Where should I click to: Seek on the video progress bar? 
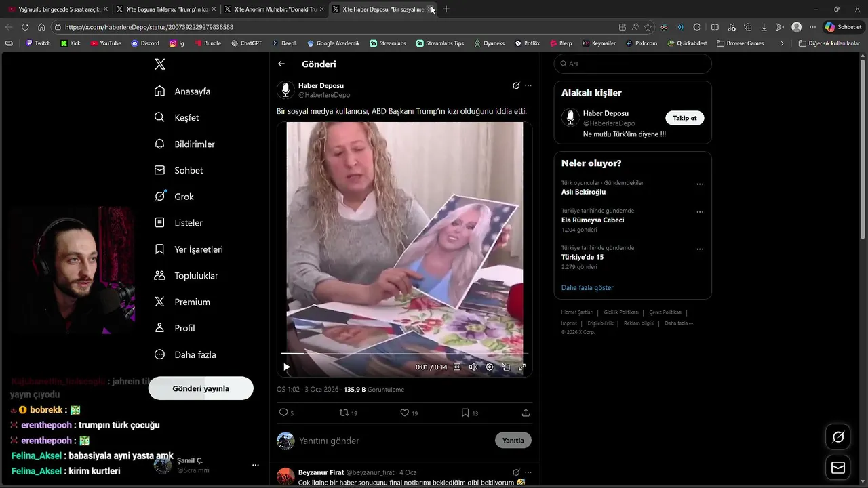[404, 354]
